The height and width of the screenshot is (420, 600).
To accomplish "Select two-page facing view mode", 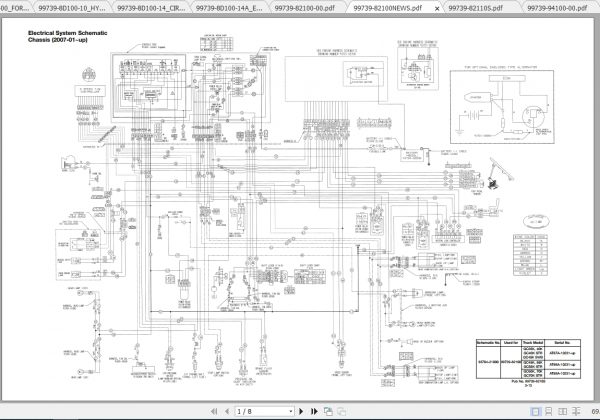I will pyautogui.click(x=562, y=412).
